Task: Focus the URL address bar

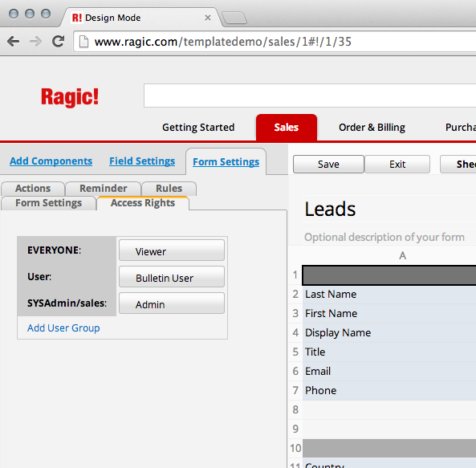Action: coord(275,42)
